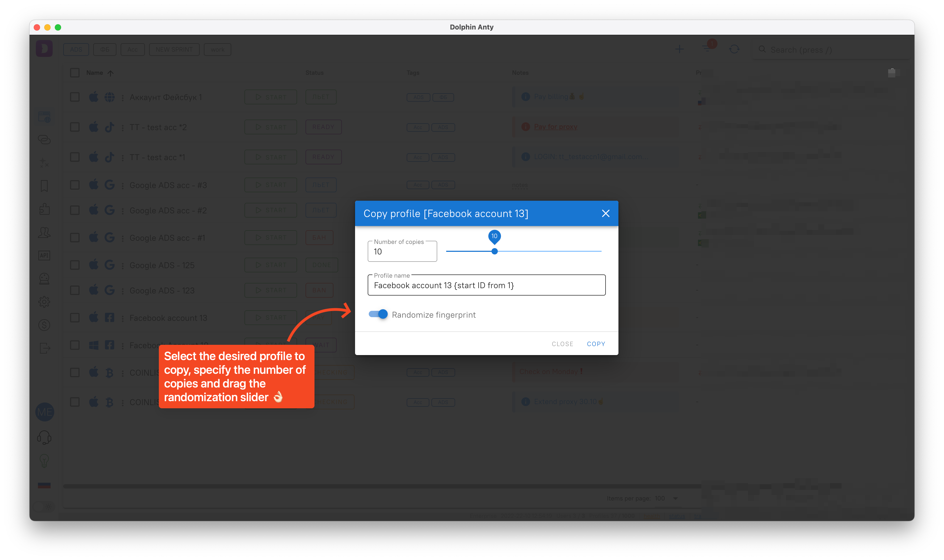Open the billing dollar-sign icon
Screen dimensions: 944x560
point(44,325)
